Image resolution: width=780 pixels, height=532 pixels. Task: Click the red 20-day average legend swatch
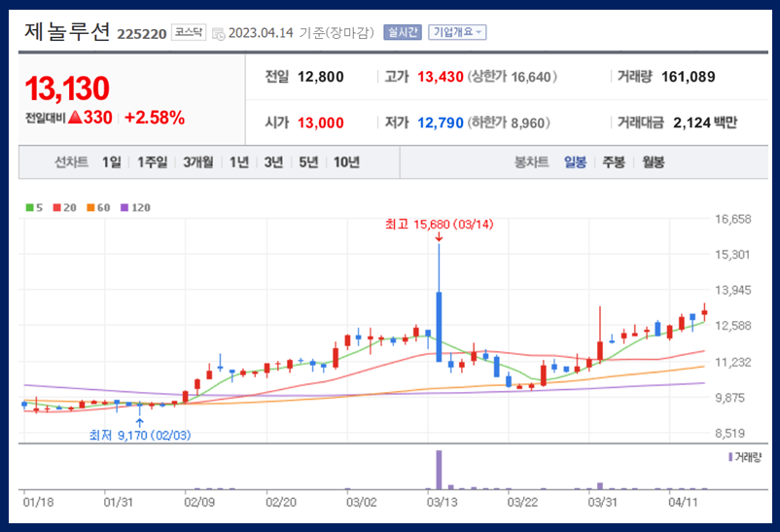(x=56, y=207)
